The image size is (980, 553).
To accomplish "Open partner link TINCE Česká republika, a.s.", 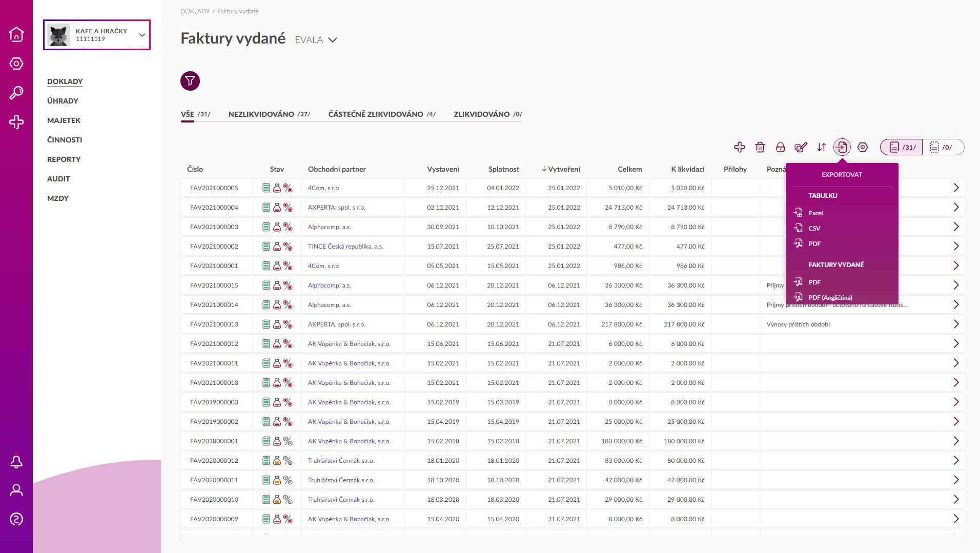I will coord(345,247).
